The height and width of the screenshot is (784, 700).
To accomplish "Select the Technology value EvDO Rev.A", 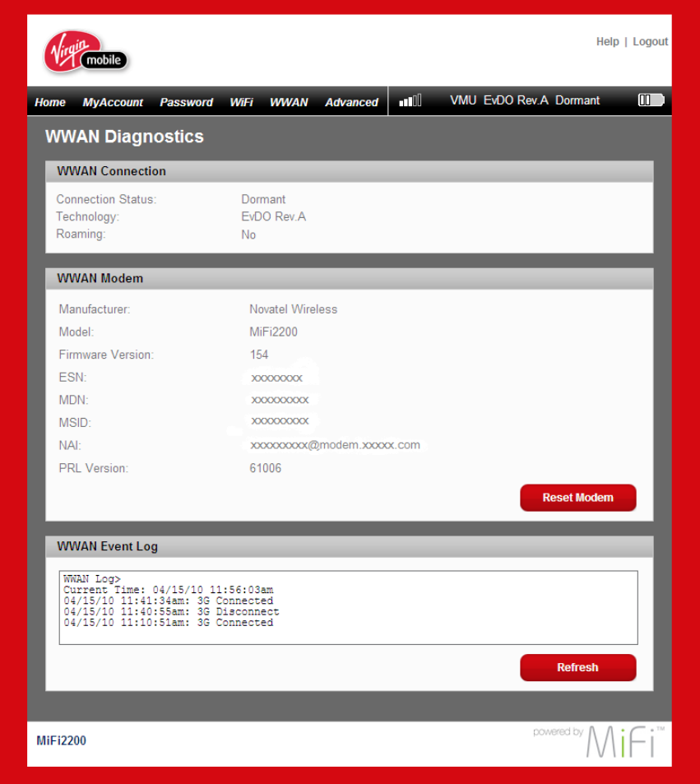I will click(x=273, y=216).
